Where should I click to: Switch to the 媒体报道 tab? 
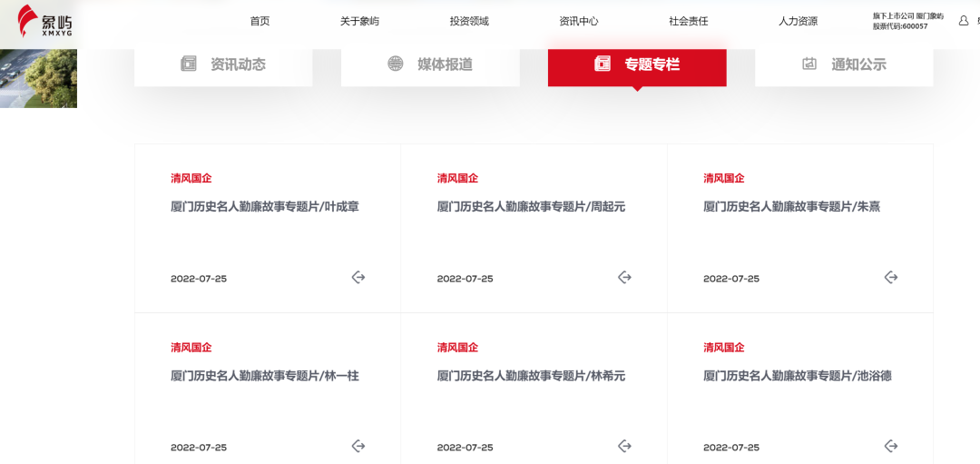[x=430, y=64]
